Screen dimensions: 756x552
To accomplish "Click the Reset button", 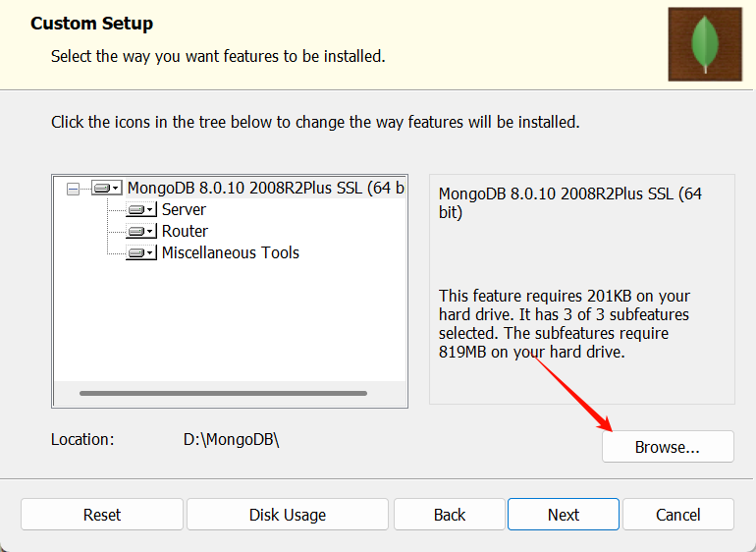I will [102, 515].
